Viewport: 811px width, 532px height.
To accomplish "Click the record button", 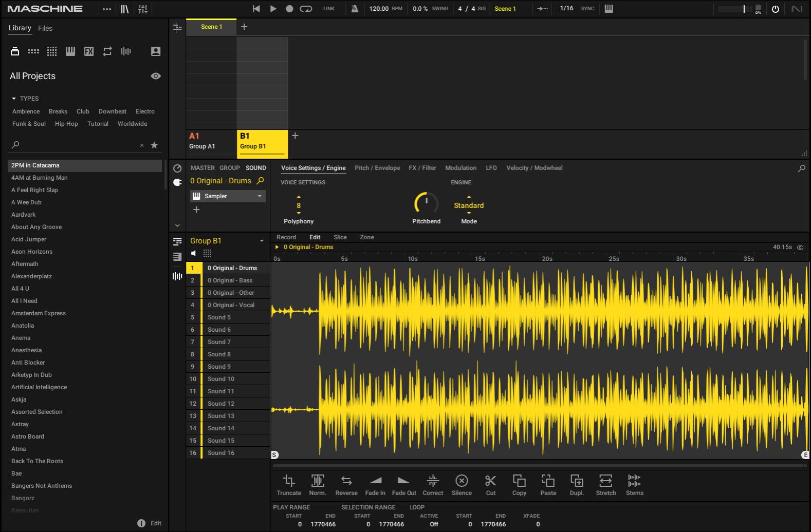I will coord(289,9).
